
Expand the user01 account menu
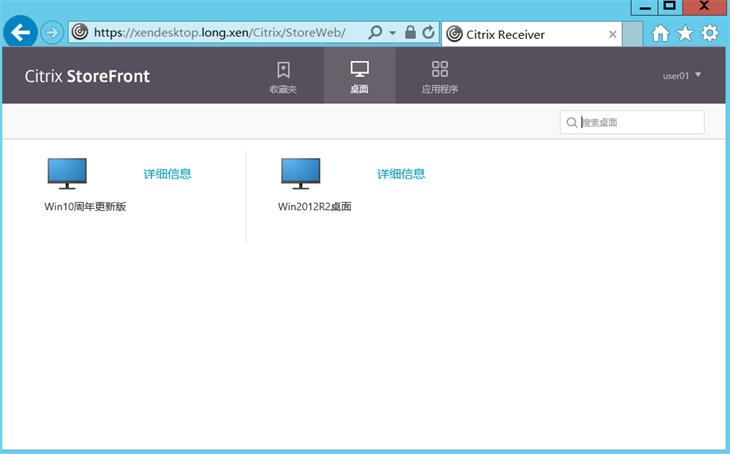click(682, 75)
